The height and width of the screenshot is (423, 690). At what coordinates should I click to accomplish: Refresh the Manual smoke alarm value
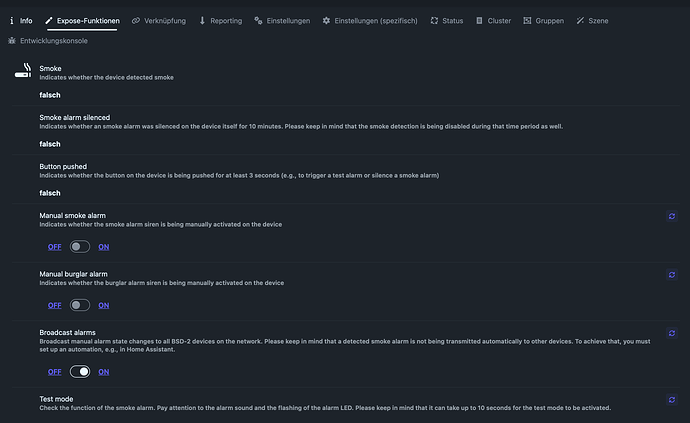tap(672, 216)
